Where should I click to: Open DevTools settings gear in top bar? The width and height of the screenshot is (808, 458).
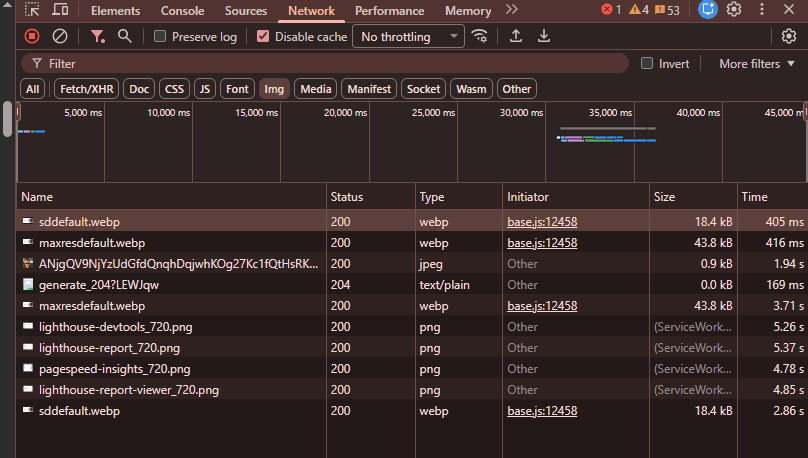[x=734, y=9]
